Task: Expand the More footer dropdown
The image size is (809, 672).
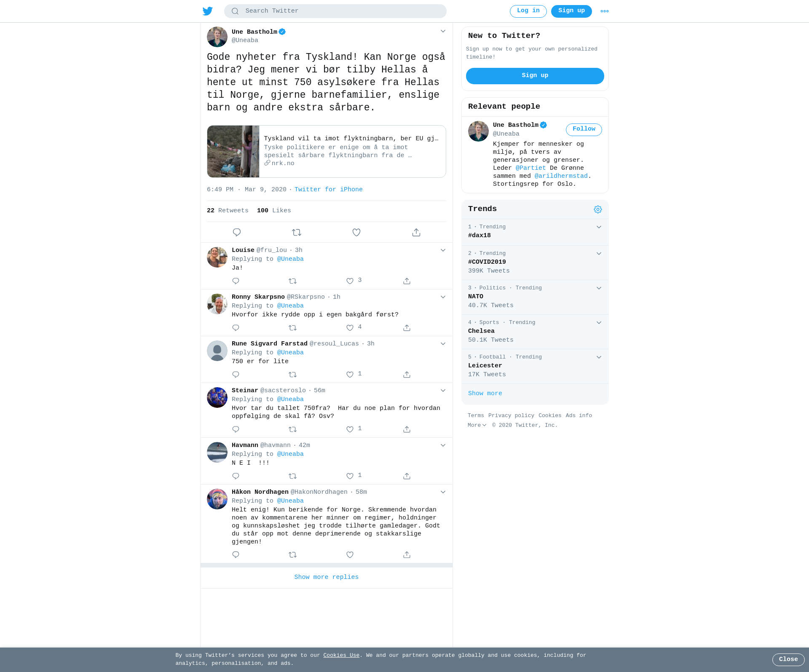Action: (477, 425)
